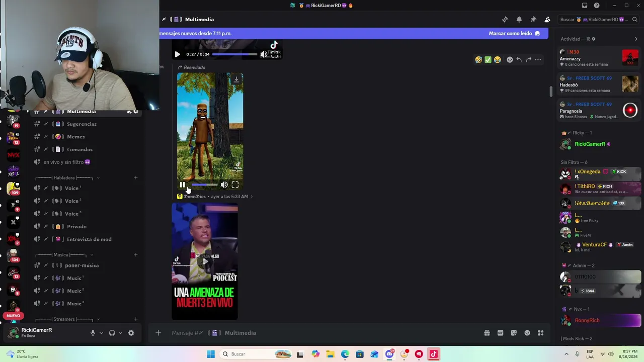
Task: Join the Entrevista de mod voice channel
Action: point(89,239)
